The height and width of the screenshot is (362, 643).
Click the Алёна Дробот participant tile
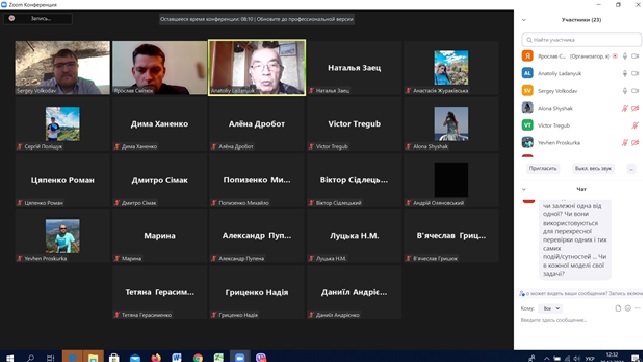257,123
